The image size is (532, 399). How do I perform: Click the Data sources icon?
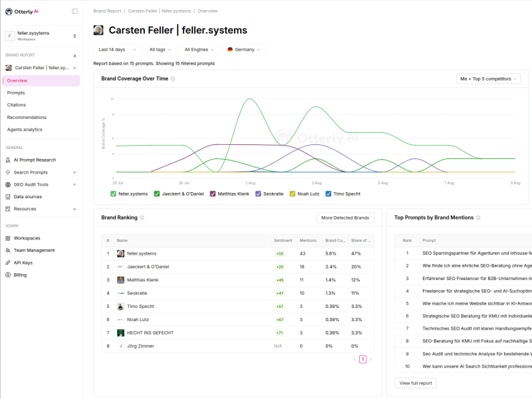click(8, 197)
